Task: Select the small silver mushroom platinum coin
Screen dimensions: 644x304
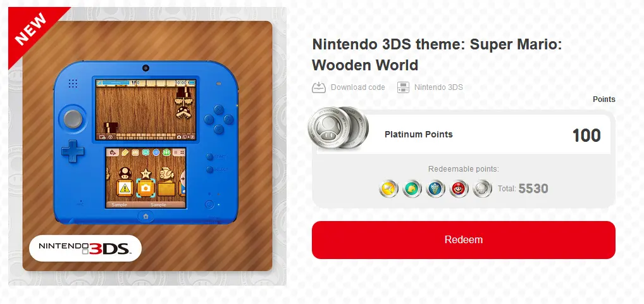Action: (482, 189)
